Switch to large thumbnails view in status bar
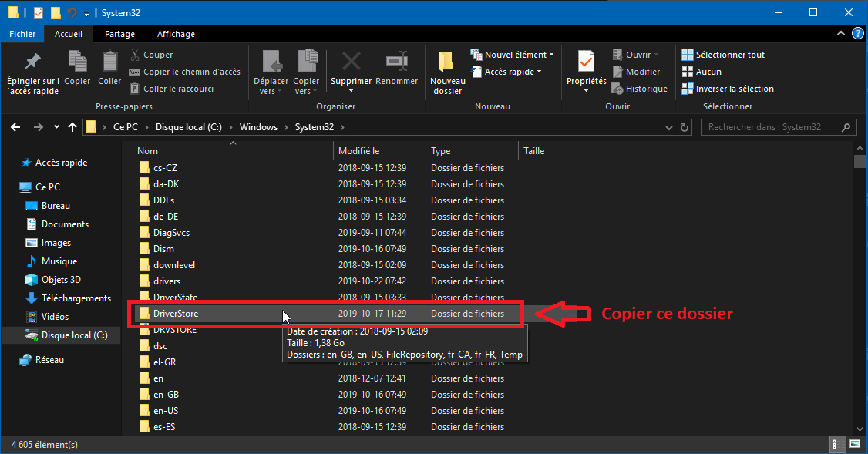Screen dimensions: 868x454 [853, 445]
